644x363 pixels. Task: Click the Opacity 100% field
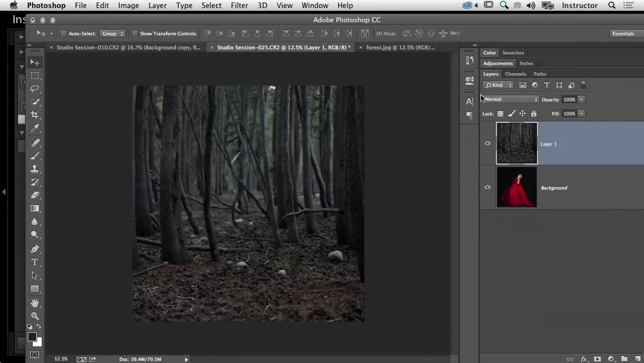(x=569, y=99)
